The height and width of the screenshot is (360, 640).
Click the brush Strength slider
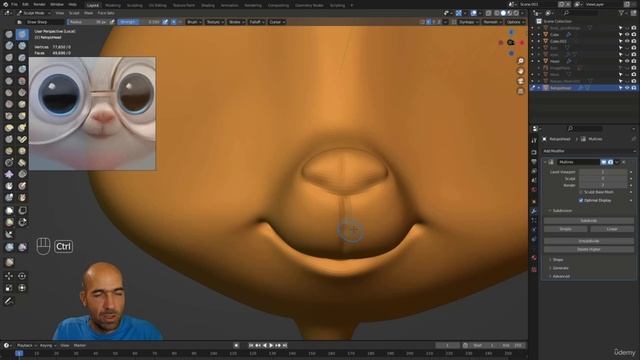140,22
